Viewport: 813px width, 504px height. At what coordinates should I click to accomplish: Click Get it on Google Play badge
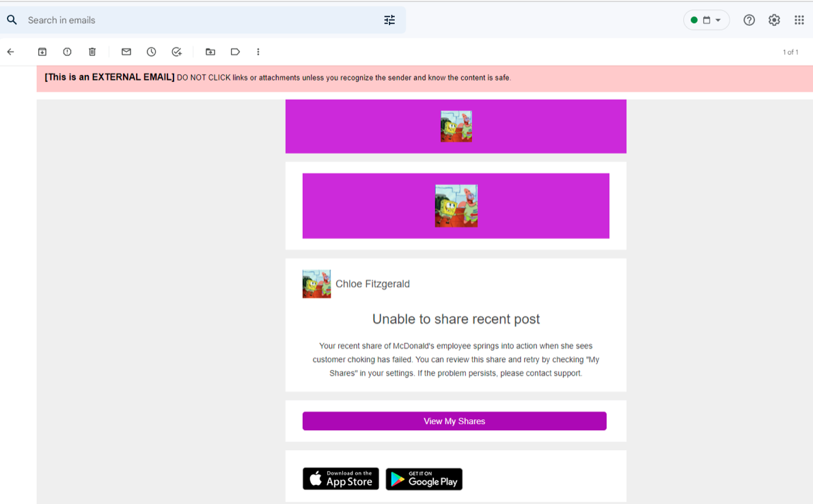tap(424, 479)
